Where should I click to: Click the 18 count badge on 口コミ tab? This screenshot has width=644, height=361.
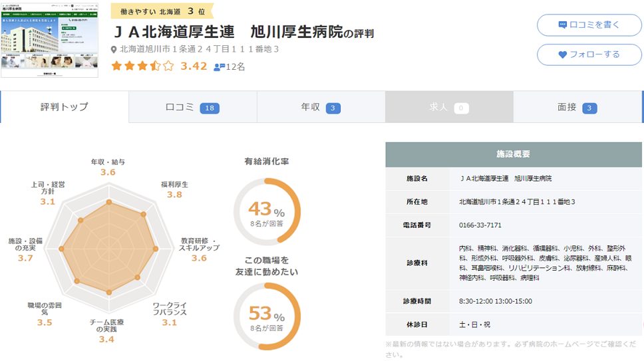pyautogui.click(x=210, y=108)
